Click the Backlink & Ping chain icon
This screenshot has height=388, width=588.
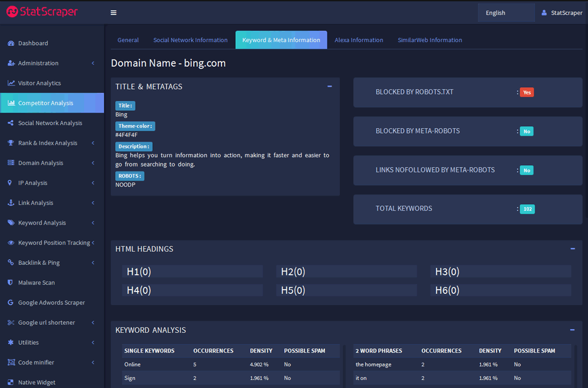pyautogui.click(x=11, y=262)
